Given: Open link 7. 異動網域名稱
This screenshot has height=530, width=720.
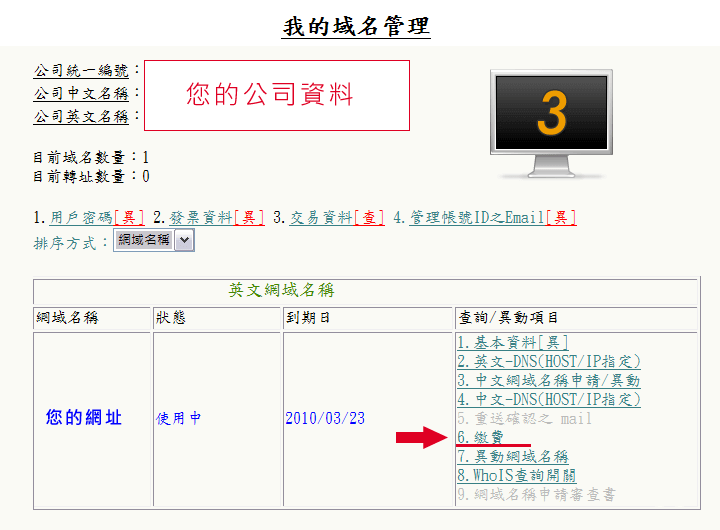Looking at the screenshot, I should [x=513, y=457].
